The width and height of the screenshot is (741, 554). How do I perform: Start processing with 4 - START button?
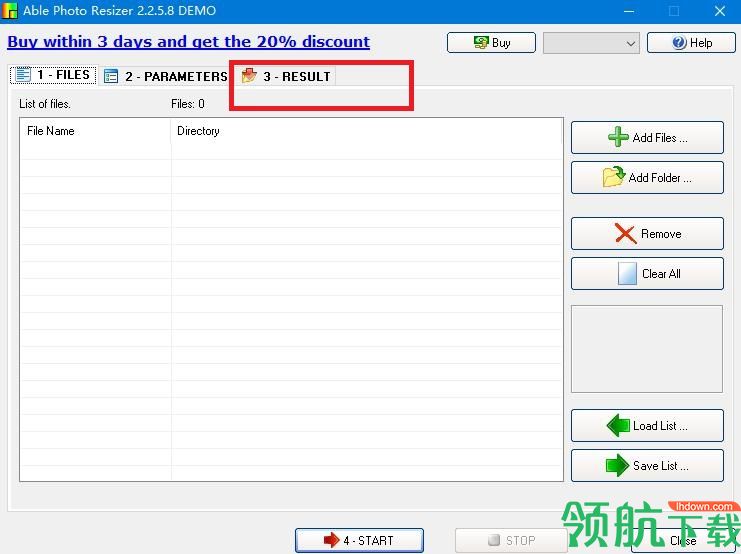(x=359, y=540)
